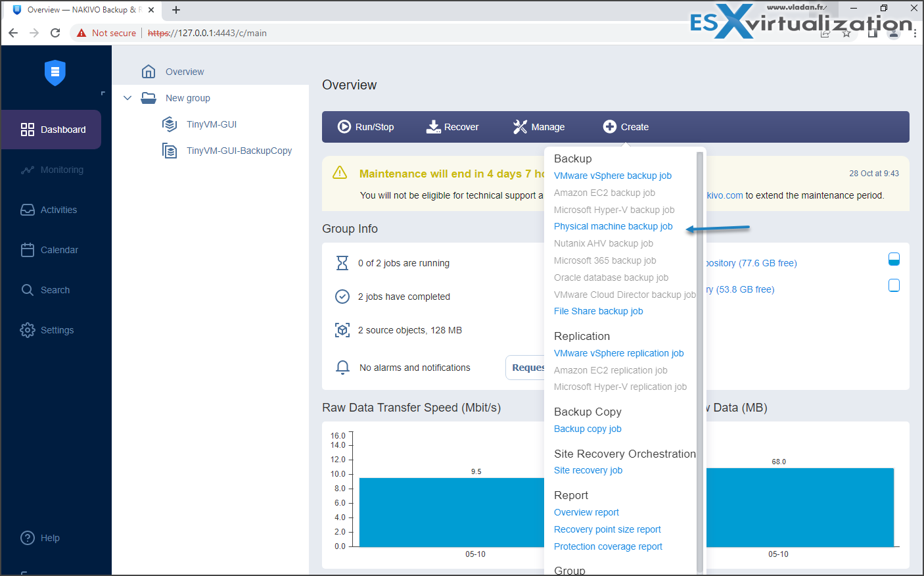Viewport: 924px width, 576px height.
Task: Click the sidebar collapse corner icon
Action: tap(103, 93)
